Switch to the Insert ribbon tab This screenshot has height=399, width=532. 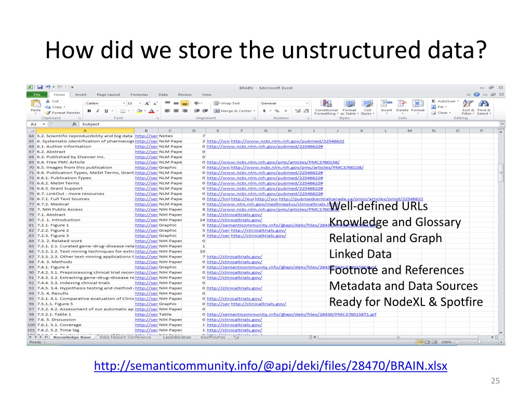coord(81,95)
